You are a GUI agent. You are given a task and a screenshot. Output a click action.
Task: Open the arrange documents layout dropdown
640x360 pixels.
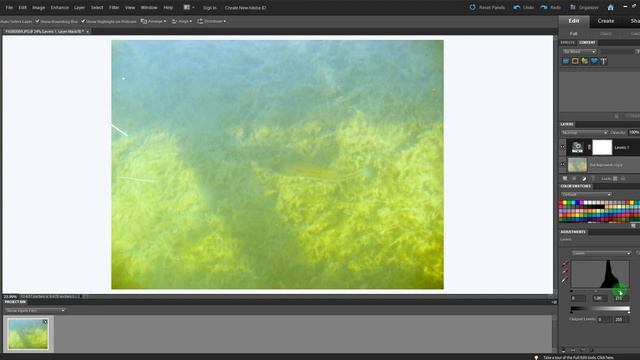[189, 7]
